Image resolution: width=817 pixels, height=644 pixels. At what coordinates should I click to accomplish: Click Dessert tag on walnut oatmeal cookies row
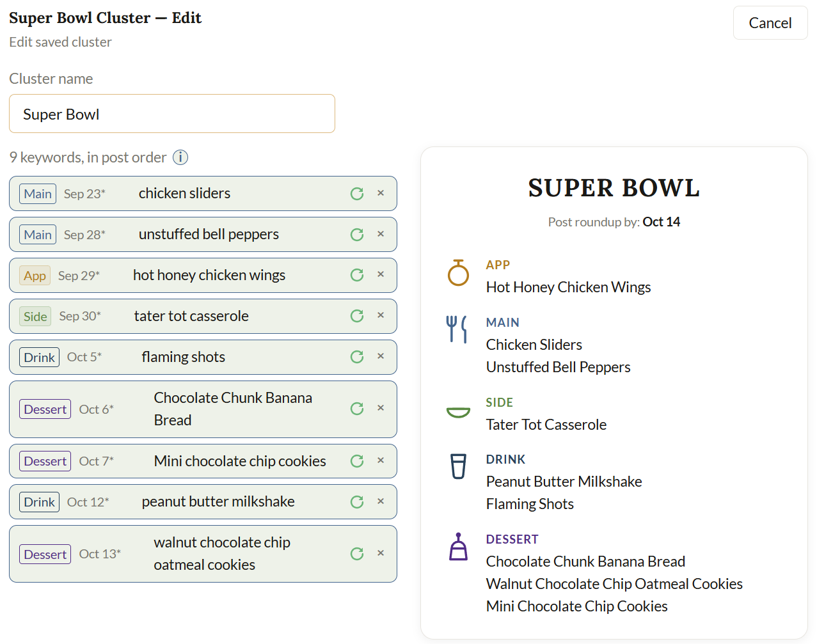click(45, 554)
